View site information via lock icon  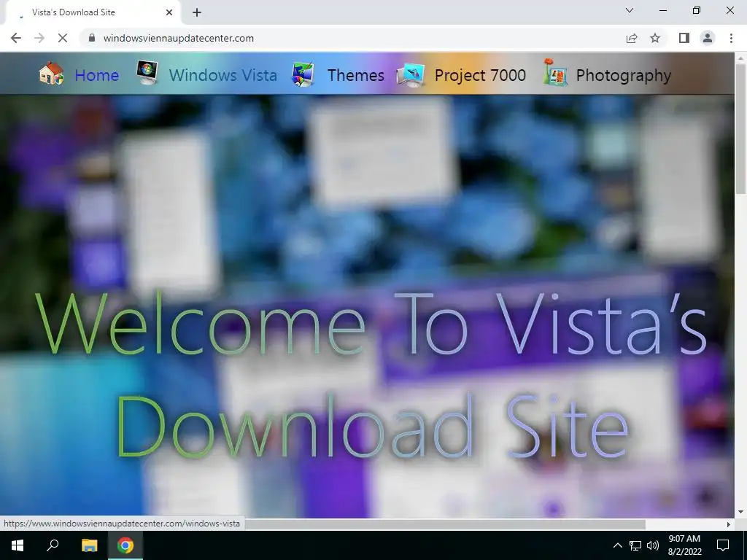click(92, 38)
